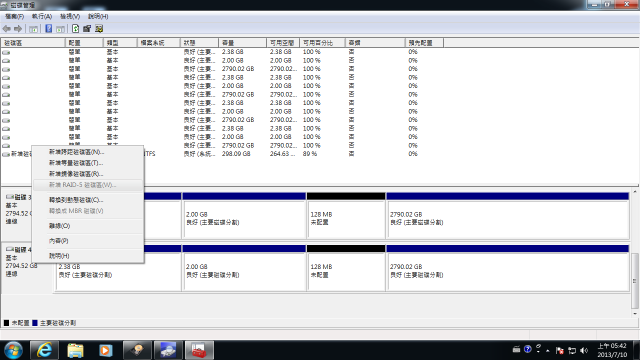
Task: Click the blue help icon in the system tray
Action: click(528, 349)
